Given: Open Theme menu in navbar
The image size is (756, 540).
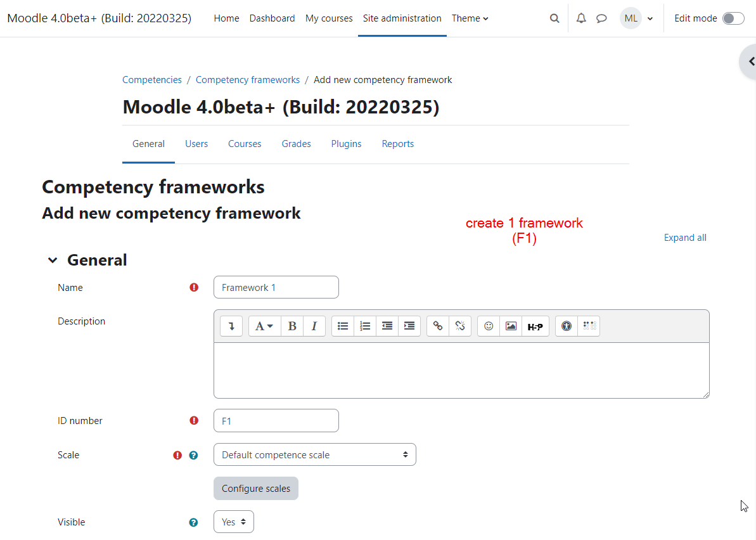Looking at the screenshot, I should pos(470,18).
